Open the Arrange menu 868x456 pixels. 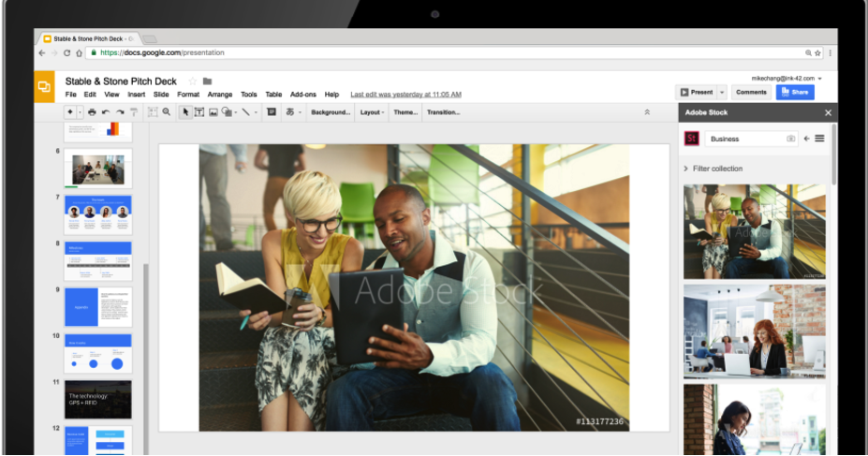[220, 95]
